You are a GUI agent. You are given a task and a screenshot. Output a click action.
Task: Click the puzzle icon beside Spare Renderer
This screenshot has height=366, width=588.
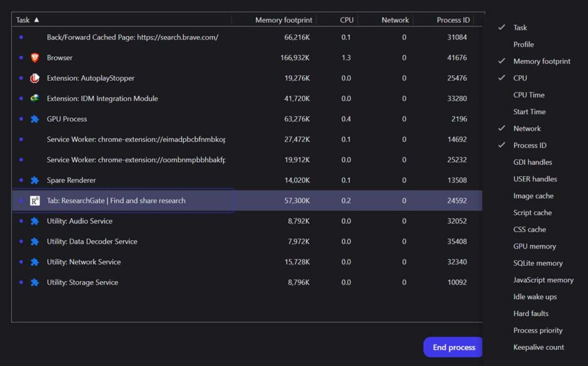[x=35, y=180]
